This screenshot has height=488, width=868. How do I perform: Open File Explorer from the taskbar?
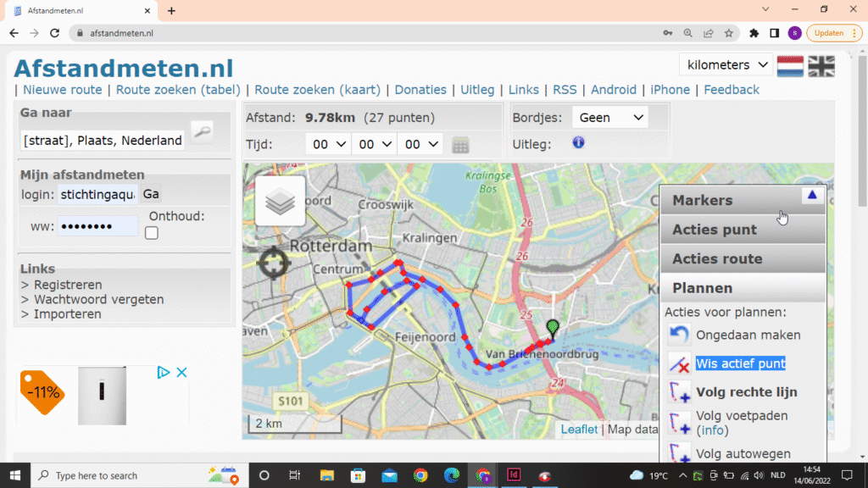pyautogui.click(x=326, y=475)
